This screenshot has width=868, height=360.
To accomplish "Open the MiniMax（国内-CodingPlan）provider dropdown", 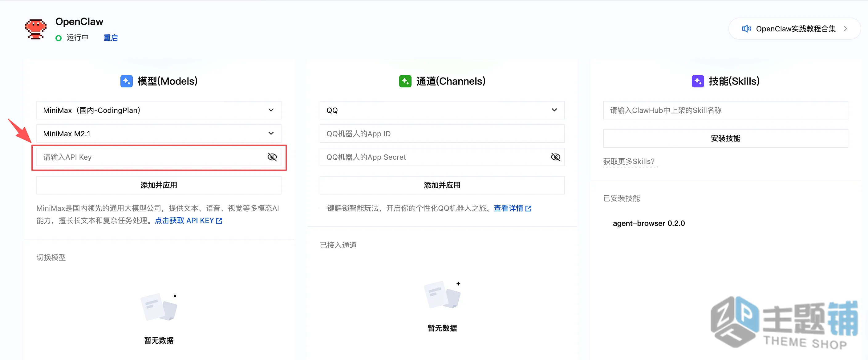I will [159, 110].
